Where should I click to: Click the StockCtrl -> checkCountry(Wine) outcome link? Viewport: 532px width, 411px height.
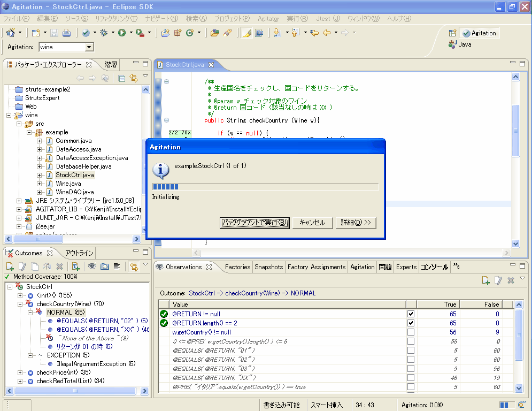pyautogui.click(x=252, y=293)
